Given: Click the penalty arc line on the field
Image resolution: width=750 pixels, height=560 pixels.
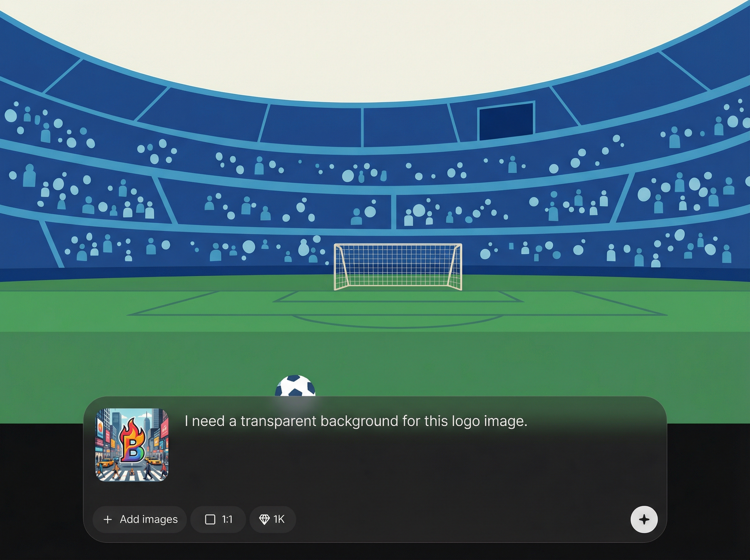Looking at the screenshot, I should click(397, 323).
